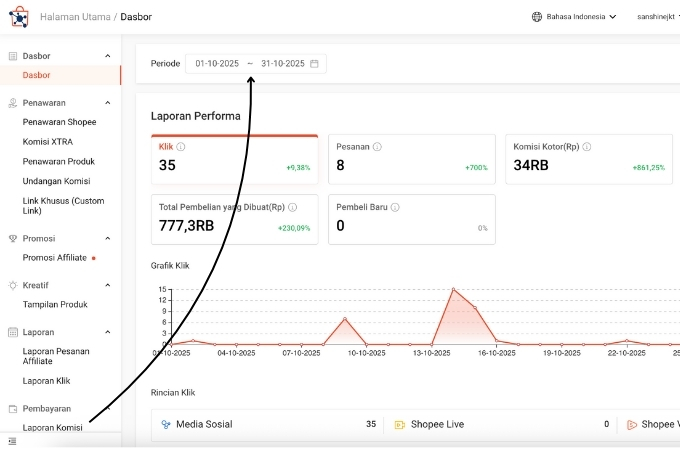The image size is (680, 450).
Task: Collapse the Penawaran sidebar section
Action: pyautogui.click(x=108, y=102)
